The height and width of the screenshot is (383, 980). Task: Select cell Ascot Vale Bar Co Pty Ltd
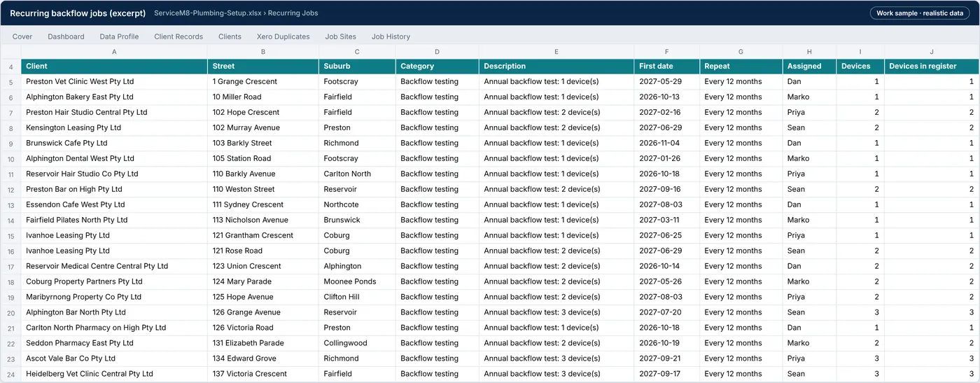click(x=114, y=359)
